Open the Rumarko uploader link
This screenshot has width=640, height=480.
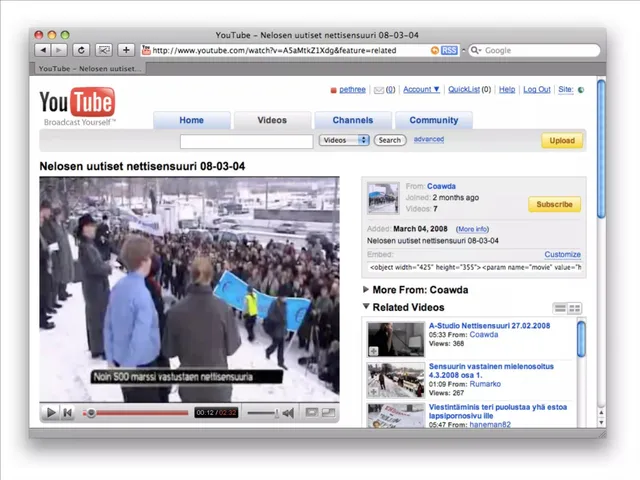click(x=485, y=384)
